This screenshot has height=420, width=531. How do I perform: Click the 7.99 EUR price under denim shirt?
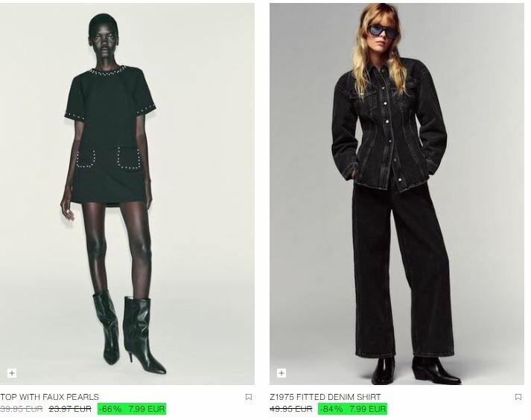367,409
